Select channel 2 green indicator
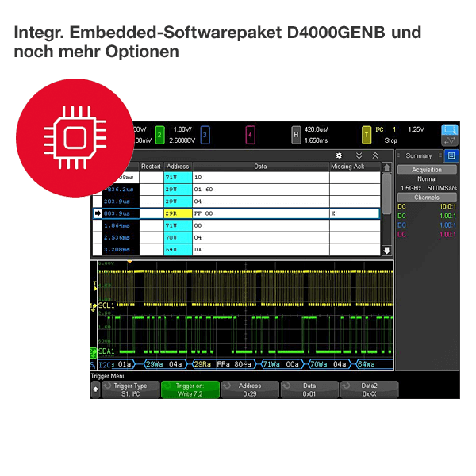Image resolution: width=476 pixels, height=476 pixels. coord(159,135)
